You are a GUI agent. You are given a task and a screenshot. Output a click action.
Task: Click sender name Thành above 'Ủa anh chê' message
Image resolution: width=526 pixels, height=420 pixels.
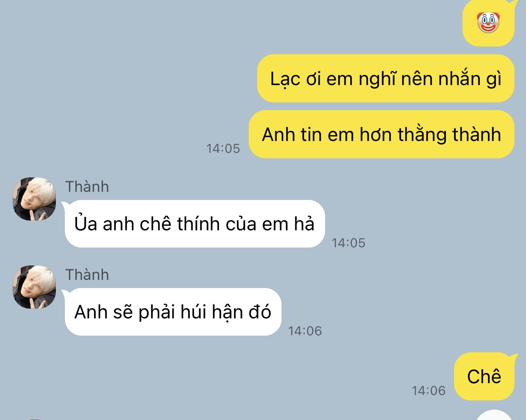(87, 187)
